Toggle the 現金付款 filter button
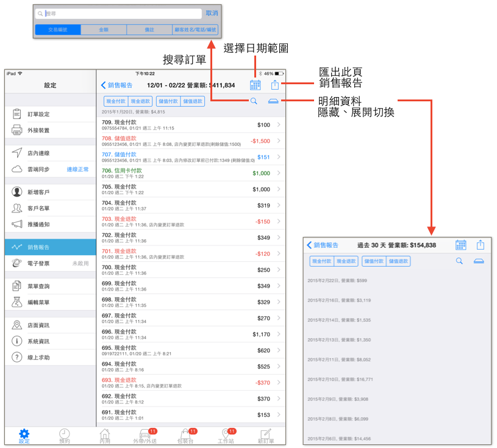Image resolution: width=497 pixels, height=448 pixels. tap(116, 101)
